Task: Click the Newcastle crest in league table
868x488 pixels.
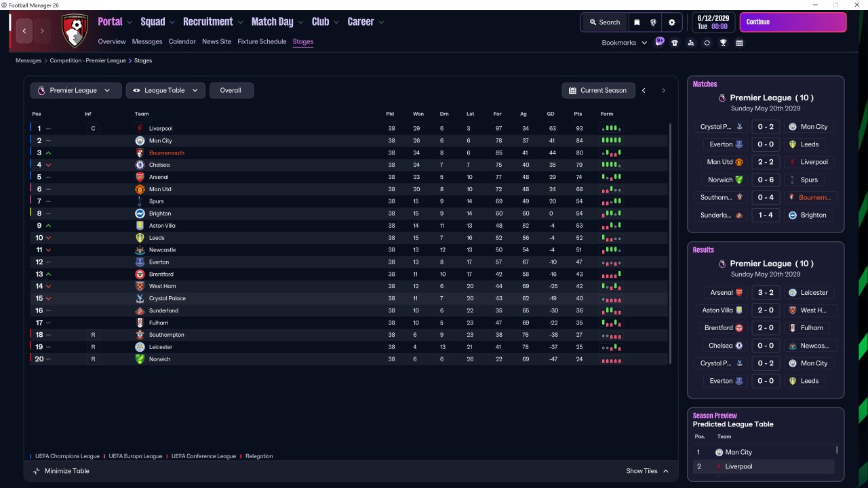Action: point(140,250)
